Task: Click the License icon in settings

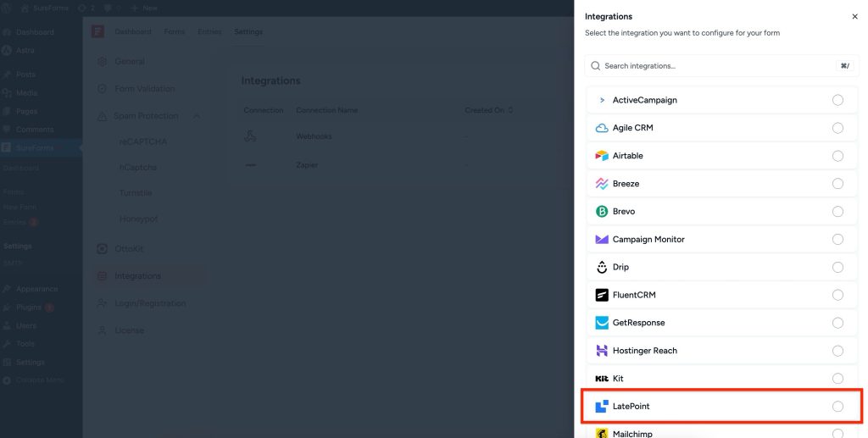Action: pyautogui.click(x=102, y=330)
